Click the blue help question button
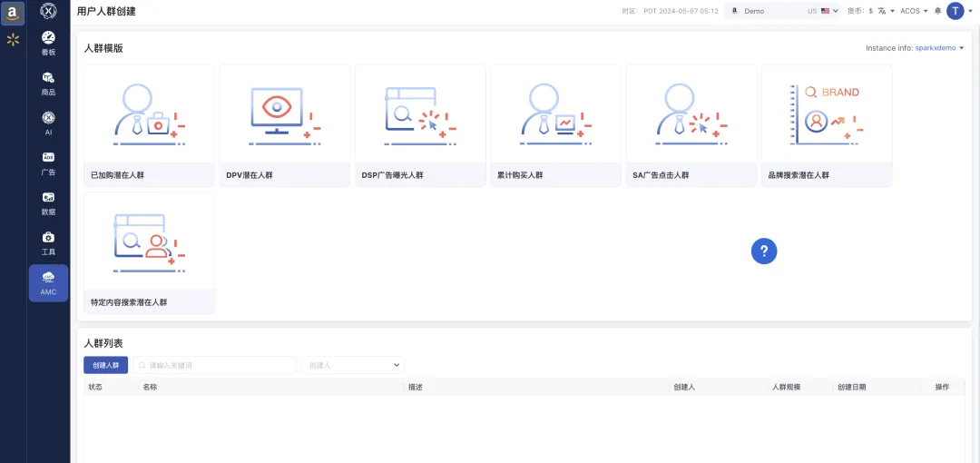Screen dimensions: 980x463 (764, 251)
